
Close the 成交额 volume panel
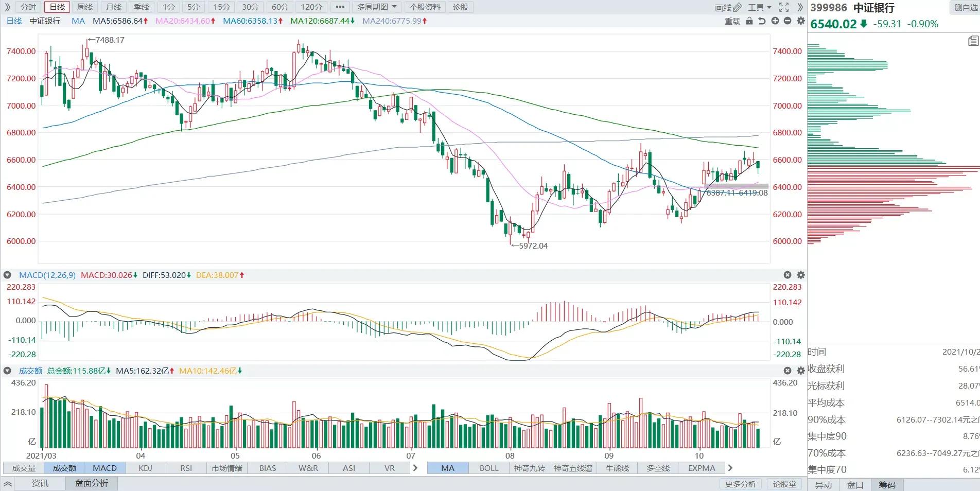787,371
